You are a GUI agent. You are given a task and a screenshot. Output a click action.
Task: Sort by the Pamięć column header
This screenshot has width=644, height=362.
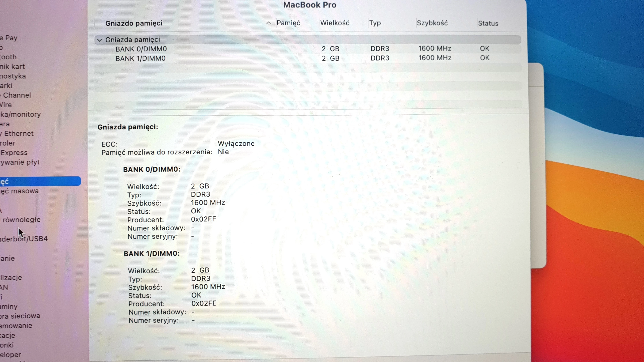point(288,23)
